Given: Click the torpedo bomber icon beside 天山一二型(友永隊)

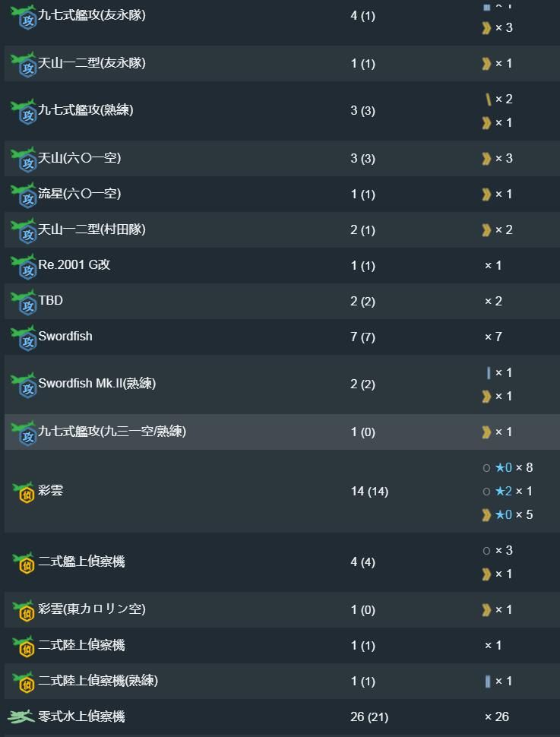Looking at the screenshot, I should [x=24, y=64].
